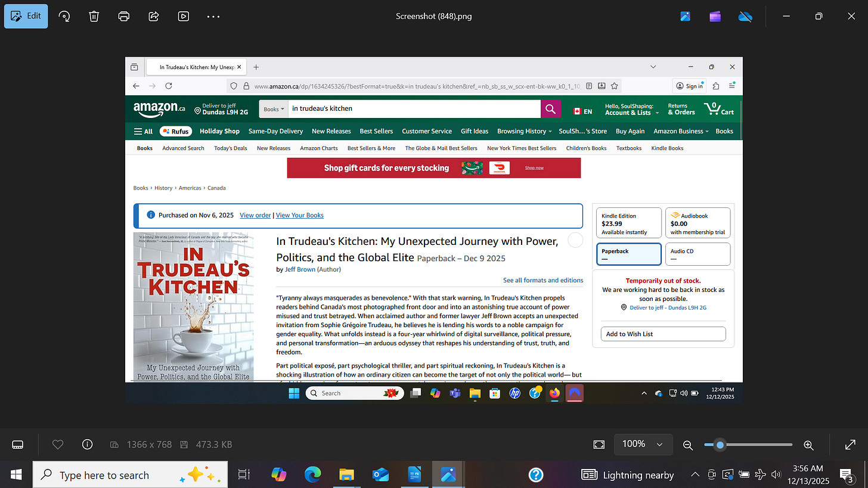868x488 pixels.
Task: Click the zoom out magnifier icon
Action: click(688, 445)
